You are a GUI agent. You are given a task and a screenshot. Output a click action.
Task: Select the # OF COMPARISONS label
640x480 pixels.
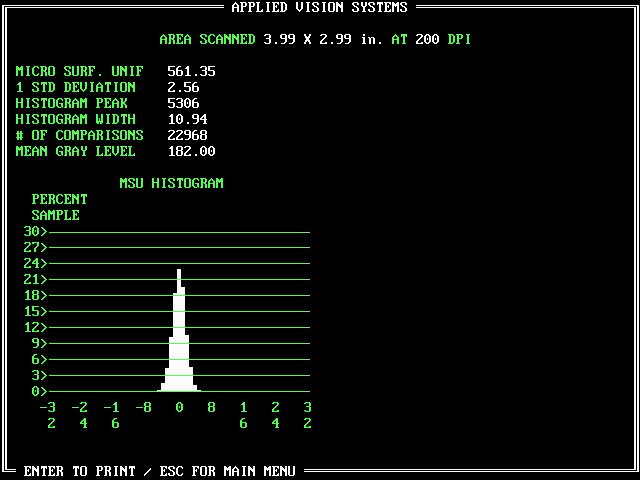click(x=80, y=135)
